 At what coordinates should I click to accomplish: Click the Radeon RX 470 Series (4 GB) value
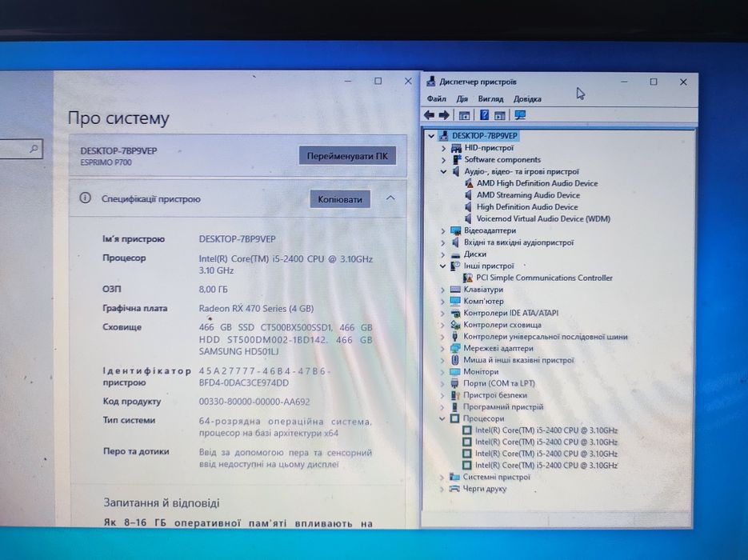(256, 309)
